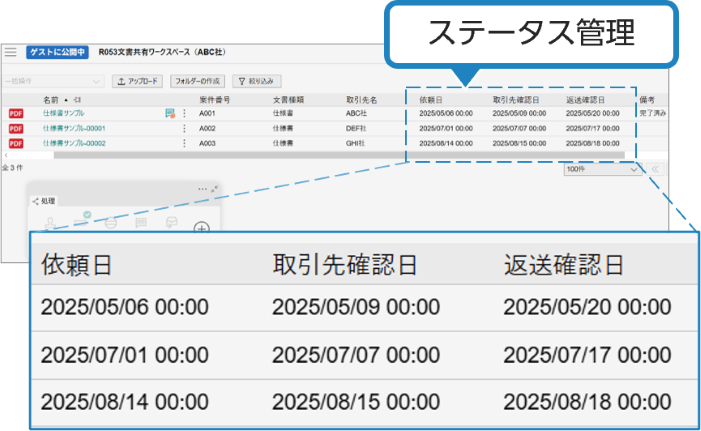
Task: Sort by the 名前 column header
Action: [51, 100]
